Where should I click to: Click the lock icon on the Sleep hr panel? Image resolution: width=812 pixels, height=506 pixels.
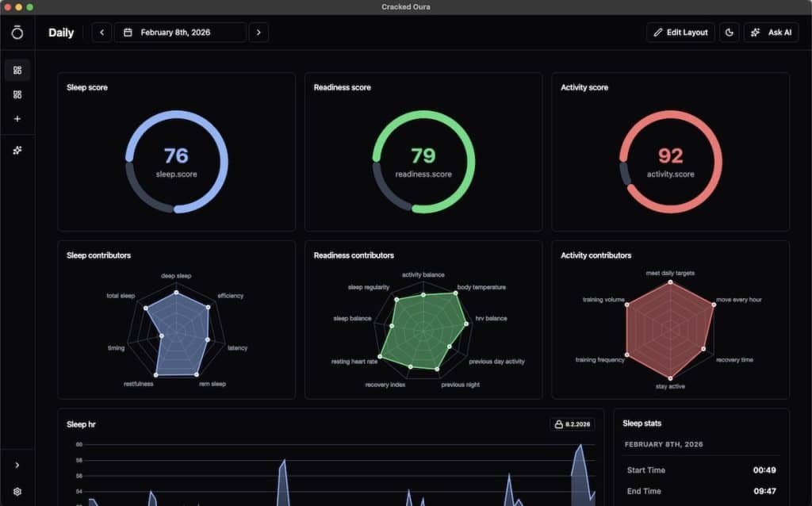[558, 424]
